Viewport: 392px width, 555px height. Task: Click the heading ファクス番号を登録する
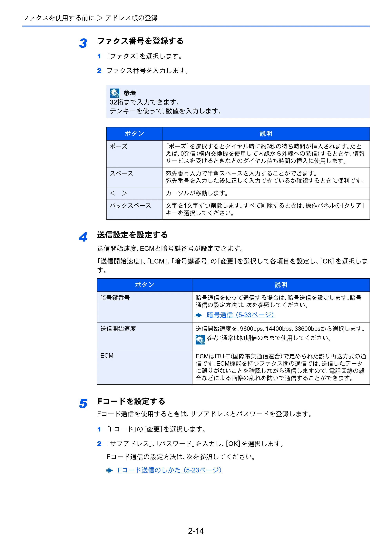coord(140,41)
